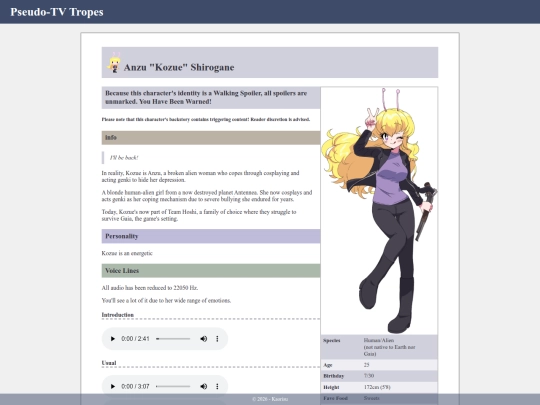The width and height of the screenshot is (540, 405).
Task: Play the Usual audio clip
Action: coord(113,386)
